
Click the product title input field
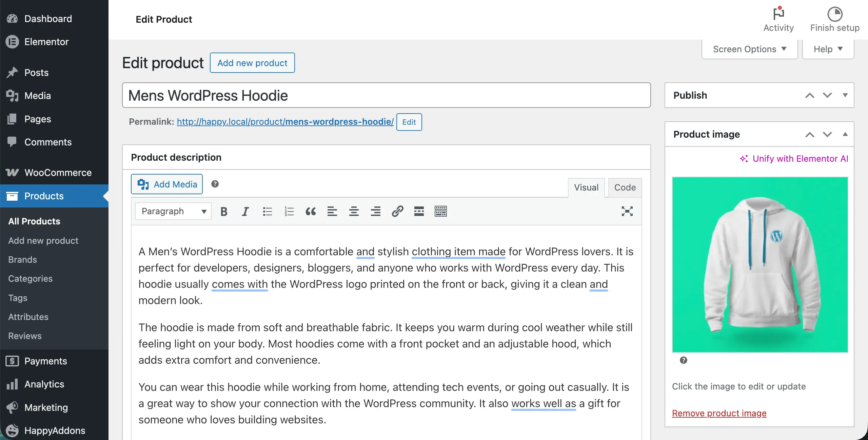tap(386, 95)
